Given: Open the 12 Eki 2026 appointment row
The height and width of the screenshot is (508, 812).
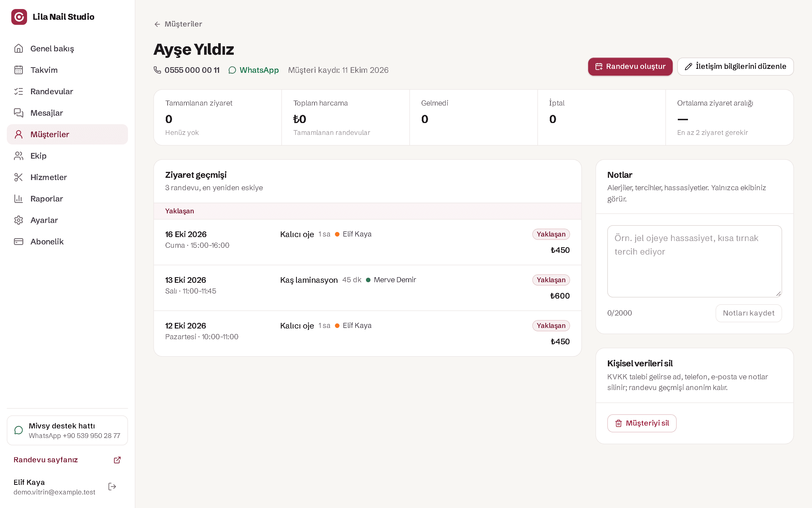Looking at the screenshot, I should 367,334.
